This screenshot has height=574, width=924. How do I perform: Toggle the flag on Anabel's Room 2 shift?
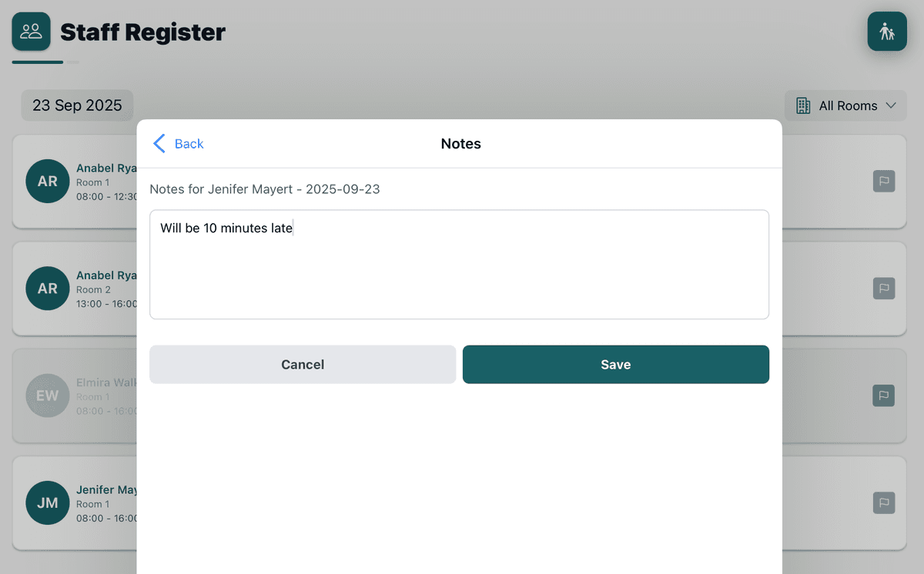point(883,289)
